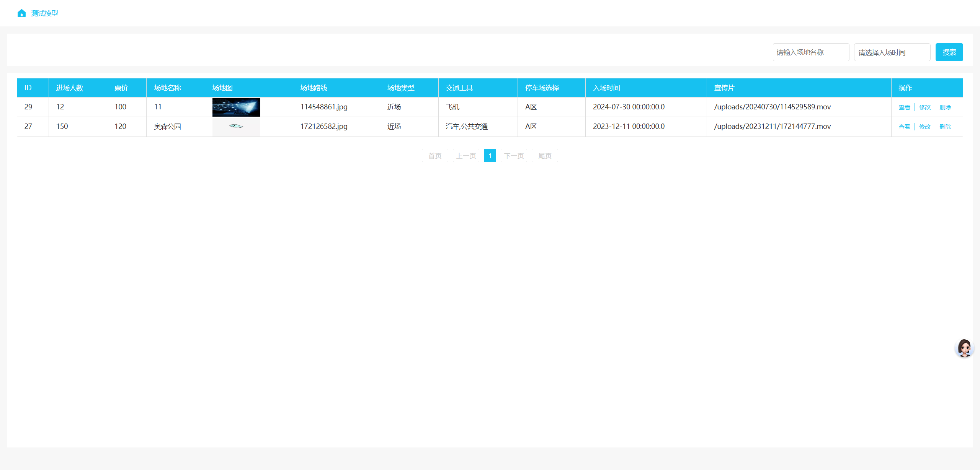Select page number 1
The width and height of the screenshot is (980, 470).
(490, 156)
